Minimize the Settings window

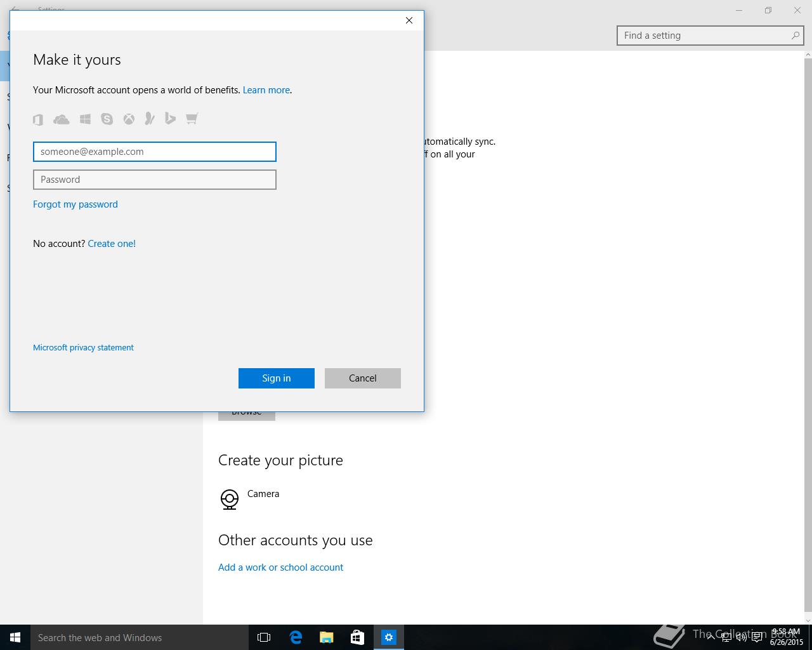(x=739, y=10)
